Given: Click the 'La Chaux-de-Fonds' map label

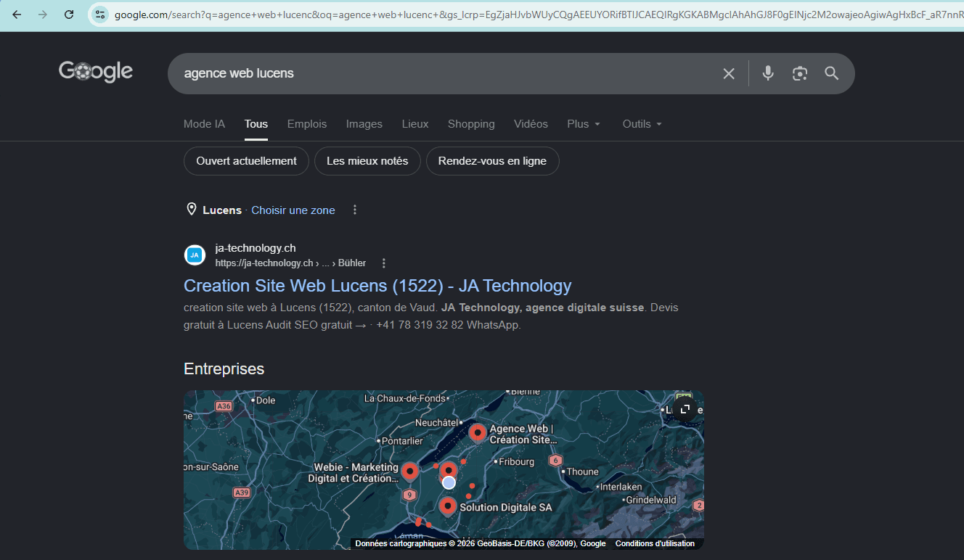Looking at the screenshot, I should (x=405, y=398).
